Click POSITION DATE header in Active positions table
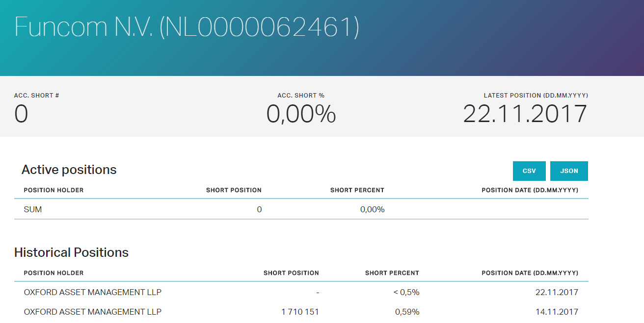This screenshot has width=644, height=323. pos(530,190)
